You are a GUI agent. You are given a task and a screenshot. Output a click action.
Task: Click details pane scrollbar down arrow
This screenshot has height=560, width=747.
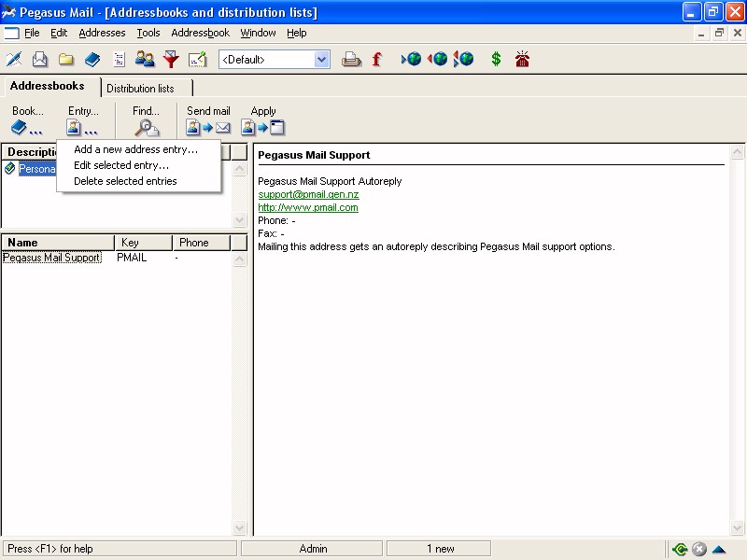[x=737, y=527]
